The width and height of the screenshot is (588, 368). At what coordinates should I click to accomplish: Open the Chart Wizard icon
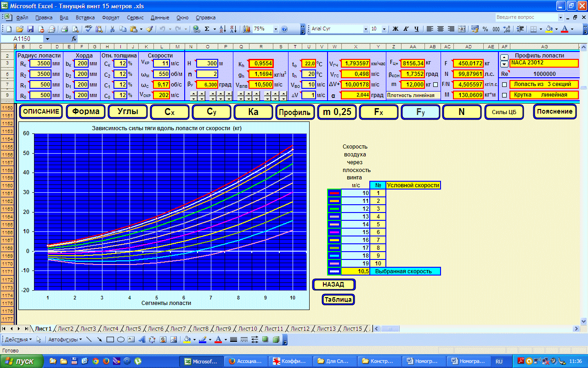point(247,29)
